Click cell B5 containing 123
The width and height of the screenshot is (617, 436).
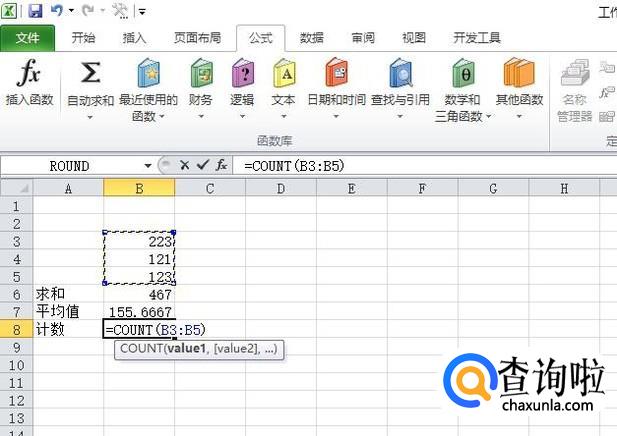(139, 276)
